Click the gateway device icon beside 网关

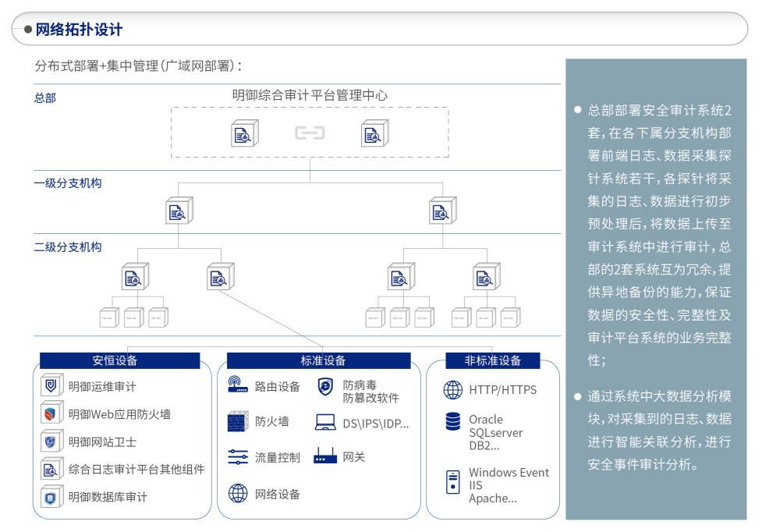pos(325,456)
